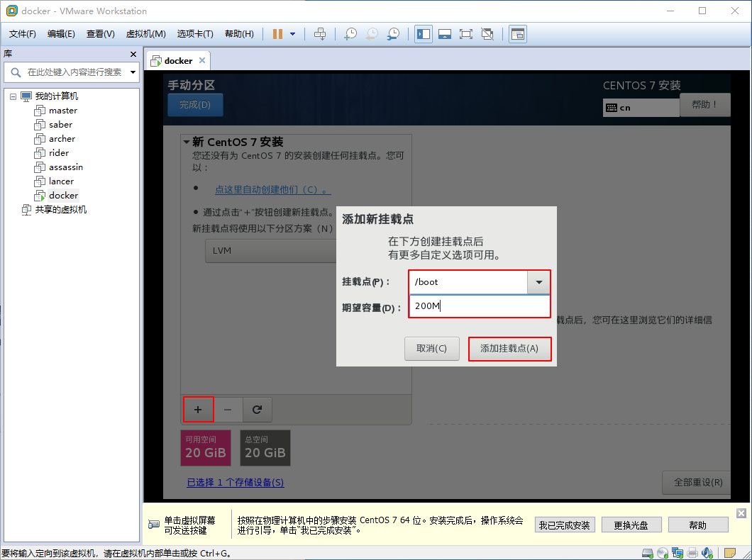Open the 虚拟机(M) menu
Viewport: 752px width, 560px height.
click(145, 33)
